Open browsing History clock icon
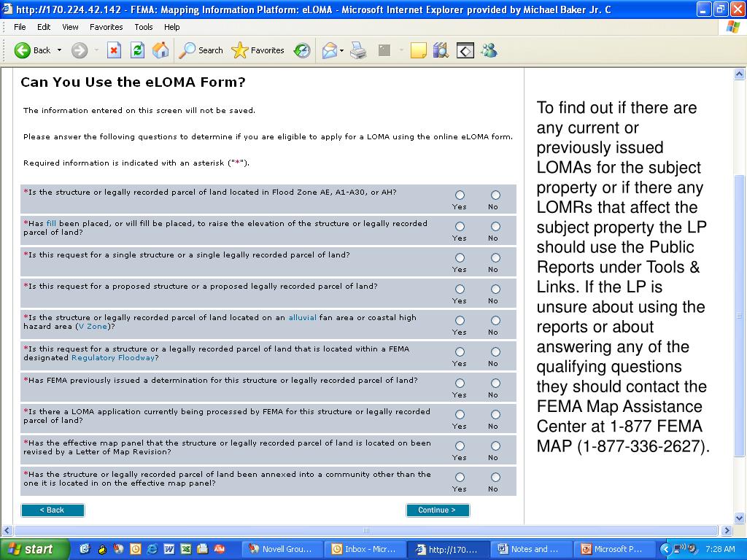Viewport: 747px width, 560px height. (x=302, y=50)
